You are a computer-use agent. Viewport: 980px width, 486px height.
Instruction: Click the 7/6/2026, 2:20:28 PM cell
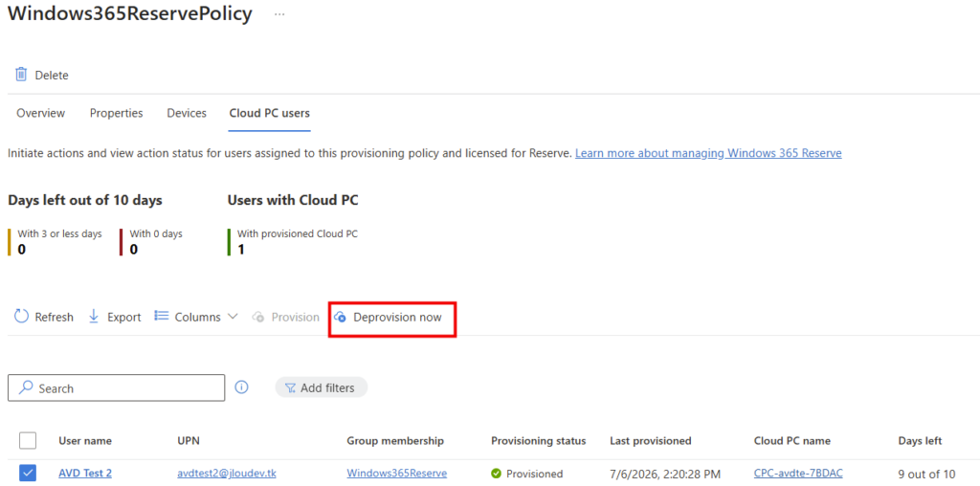tap(665, 474)
